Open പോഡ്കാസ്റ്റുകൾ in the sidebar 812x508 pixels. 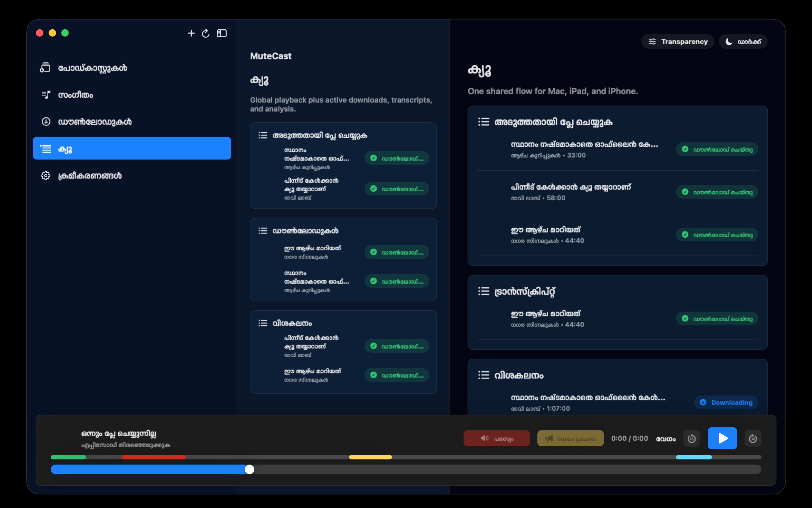pyautogui.click(x=132, y=68)
